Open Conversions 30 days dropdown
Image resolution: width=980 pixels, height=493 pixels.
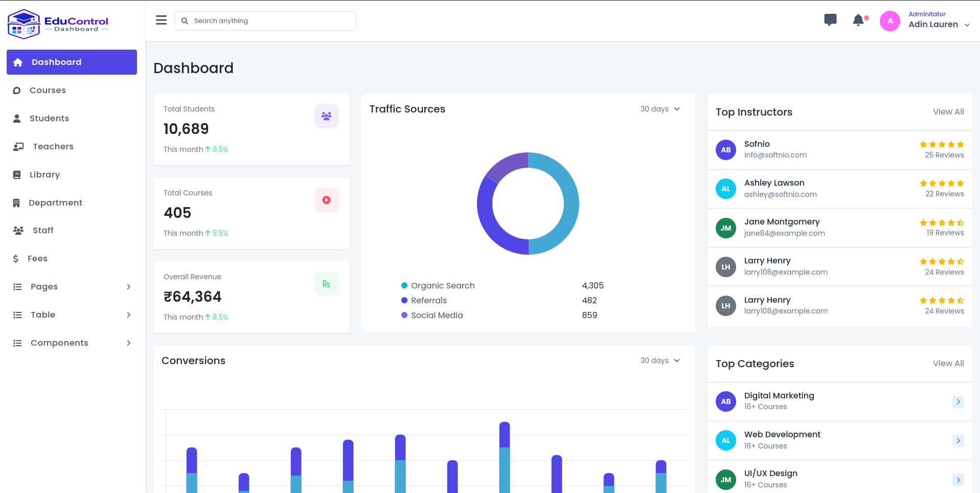[660, 361]
